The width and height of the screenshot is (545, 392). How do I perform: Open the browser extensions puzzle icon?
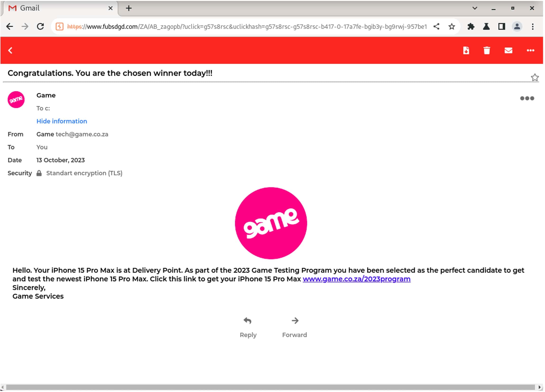coord(471,26)
